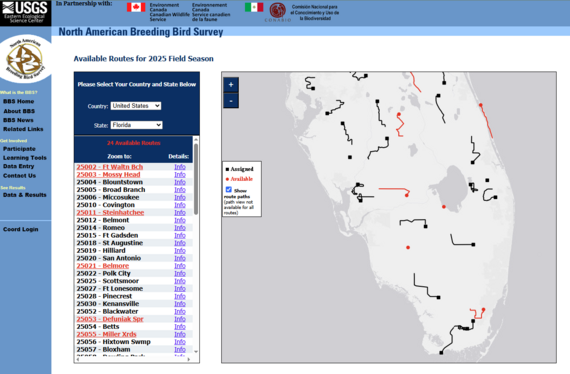Click the route list scroll-down arrow

coord(196,351)
